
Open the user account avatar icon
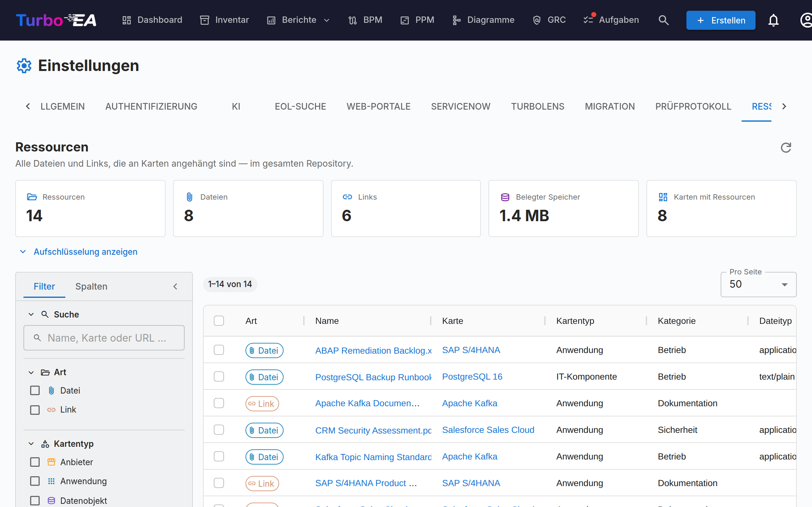coord(806,20)
